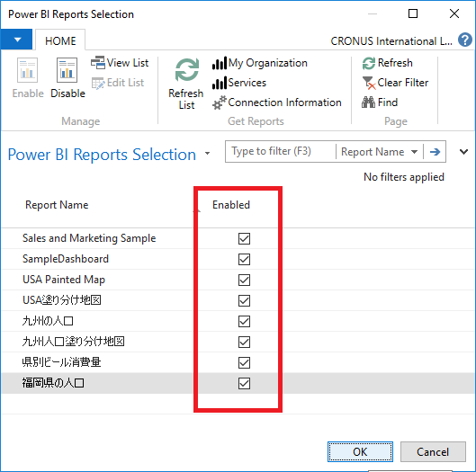Screen dimensions: 476x472
Task: Click the Find binoculars icon
Action: point(368,102)
